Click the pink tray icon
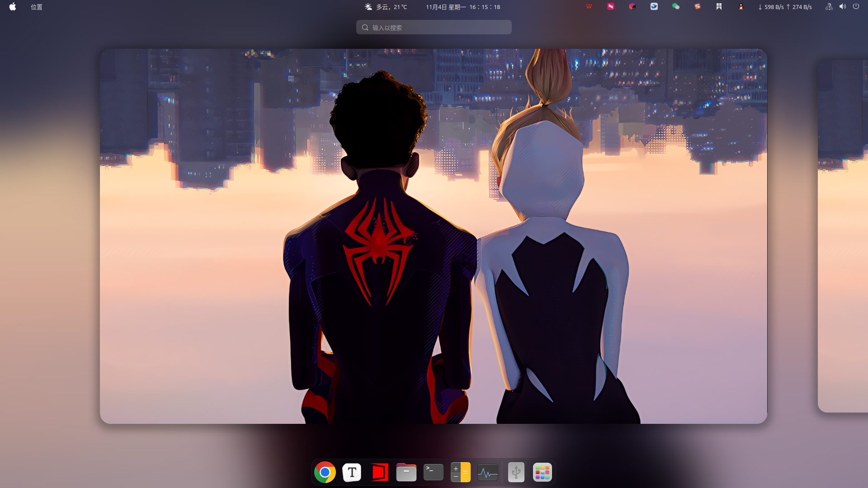868x488 pixels. 611,7
